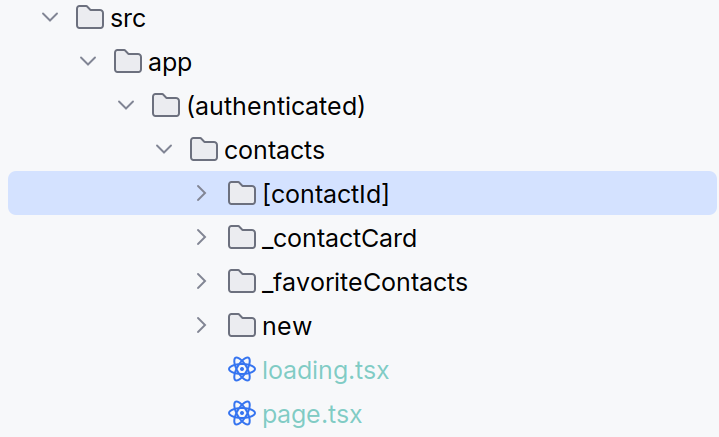719x437 pixels.
Task: Select the page.tsx file name
Action: [312, 413]
